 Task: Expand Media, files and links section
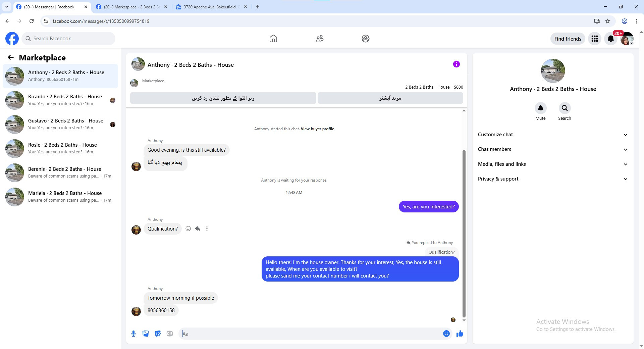553,164
